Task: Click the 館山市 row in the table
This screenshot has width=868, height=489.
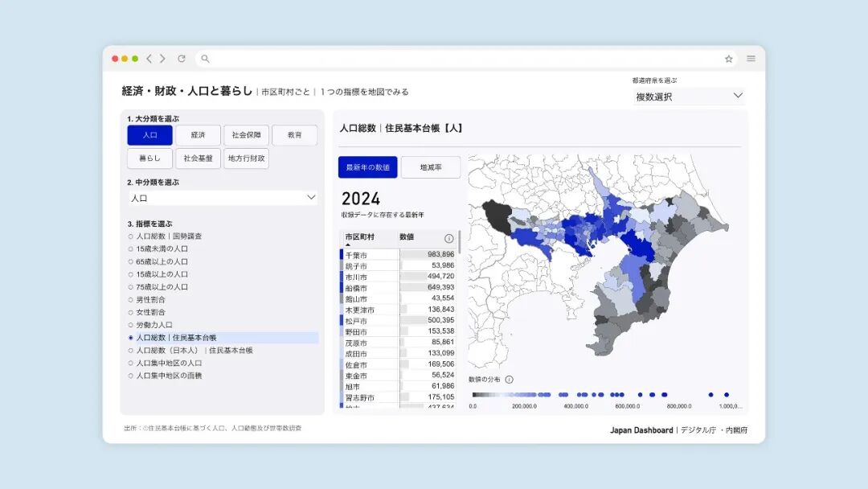Action: tap(398, 298)
